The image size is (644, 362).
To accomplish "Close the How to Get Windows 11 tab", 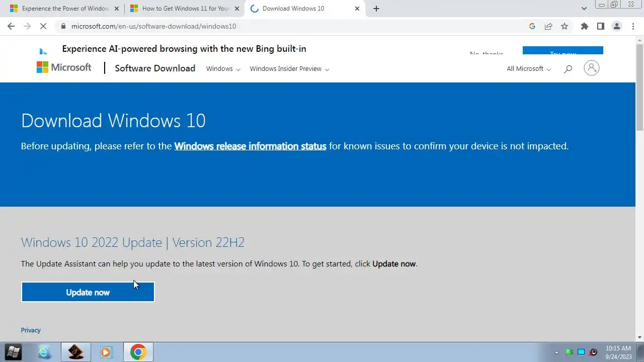I will (237, 9).
